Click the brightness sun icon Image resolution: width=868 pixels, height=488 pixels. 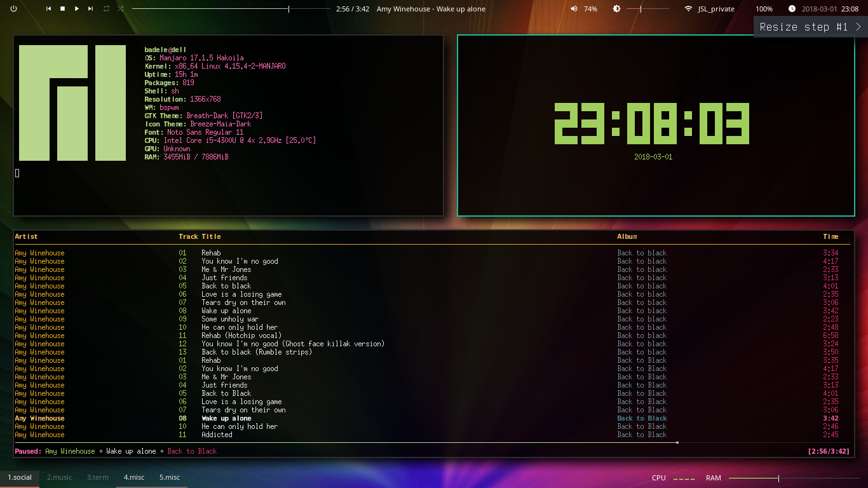pyautogui.click(x=616, y=9)
